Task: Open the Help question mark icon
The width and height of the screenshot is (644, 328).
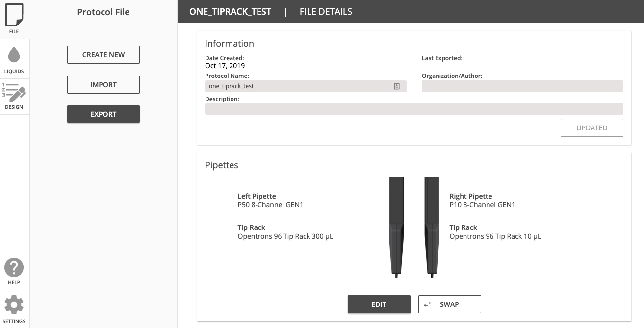Action: tap(14, 268)
